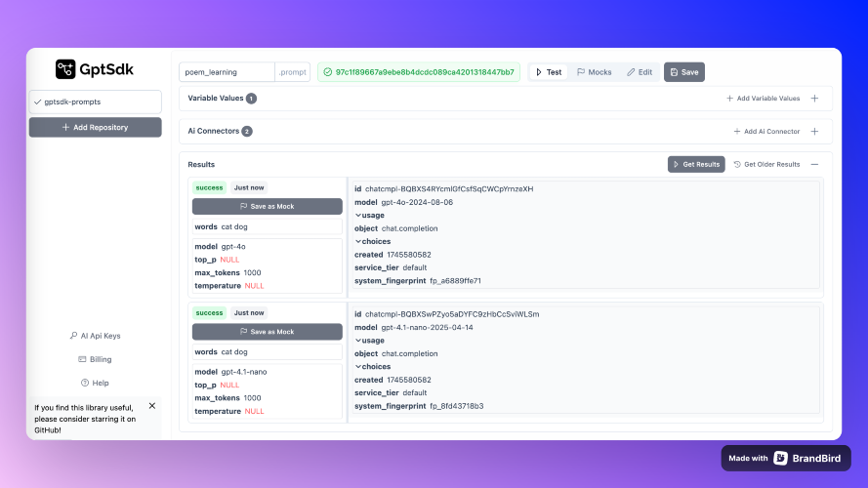Switch to the Edit tab
The height and width of the screenshot is (488, 868).
tap(640, 72)
